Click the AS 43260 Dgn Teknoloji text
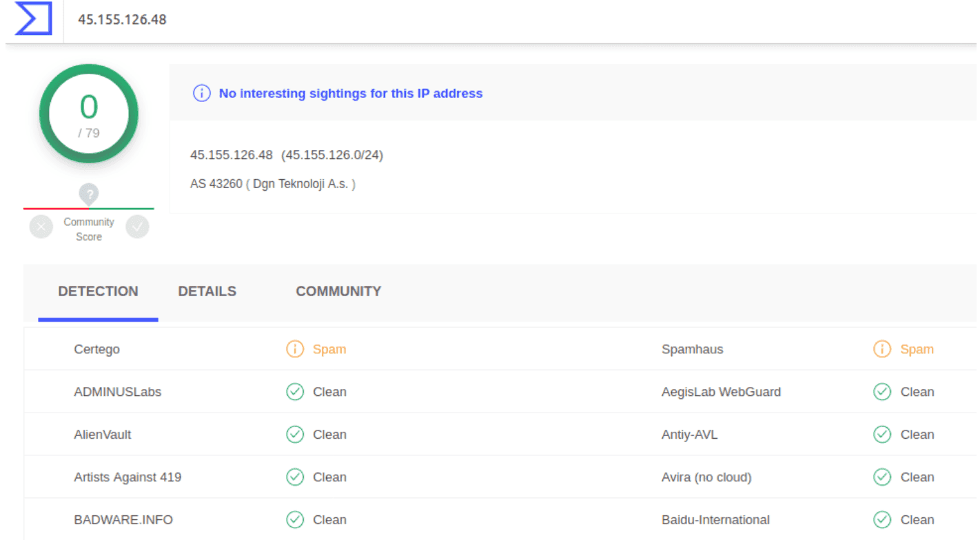980x551 pixels. (273, 184)
